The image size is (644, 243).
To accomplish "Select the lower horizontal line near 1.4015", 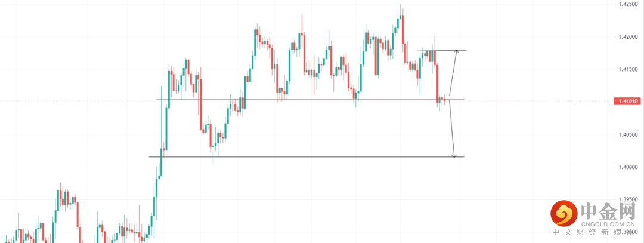I will (298, 157).
